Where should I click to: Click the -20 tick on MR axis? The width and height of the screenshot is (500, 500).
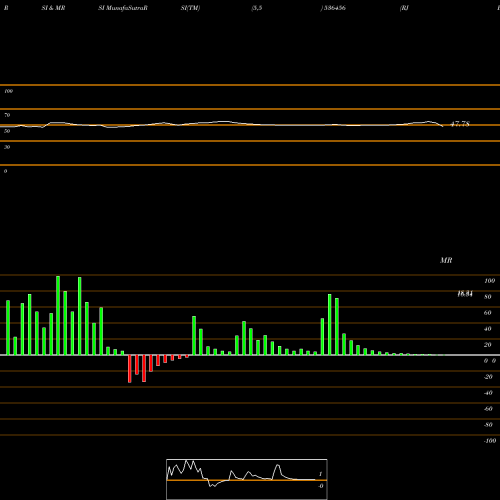click(x=488, y=377)
